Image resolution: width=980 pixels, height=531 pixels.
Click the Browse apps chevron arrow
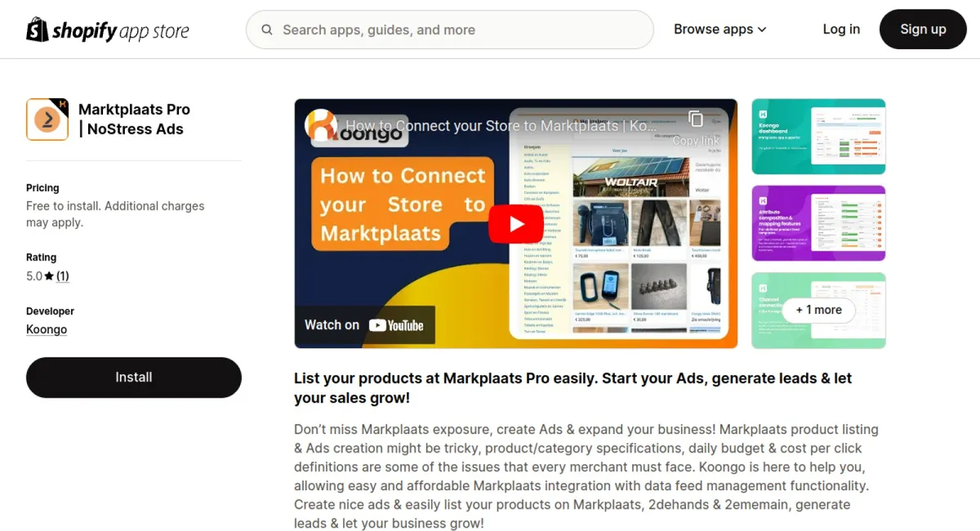(762, 29)
